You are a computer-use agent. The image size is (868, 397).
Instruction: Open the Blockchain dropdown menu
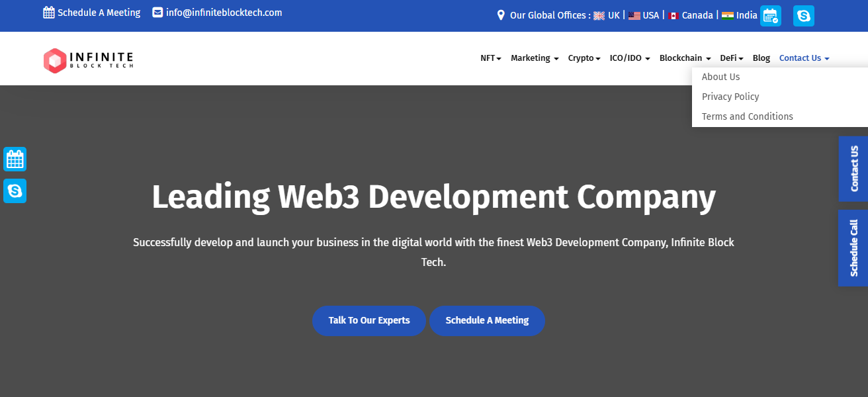click(x=685, y=58)
